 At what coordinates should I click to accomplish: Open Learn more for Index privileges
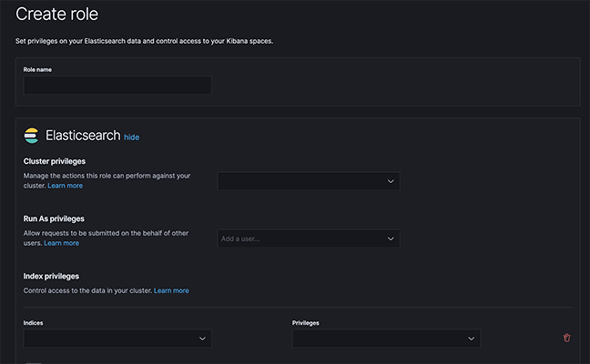pos(171,290)
